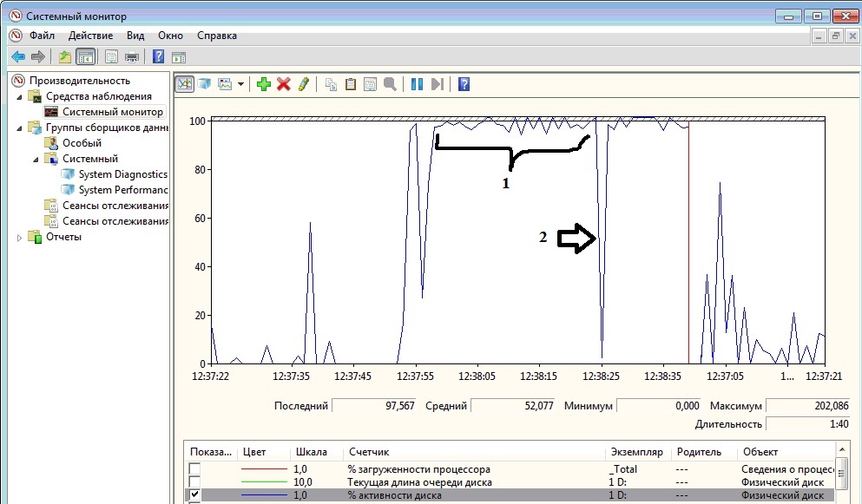Open the graph type dropdown arrow
The image size is (862, 504).
pyautogui.click(x=240, y=84)
